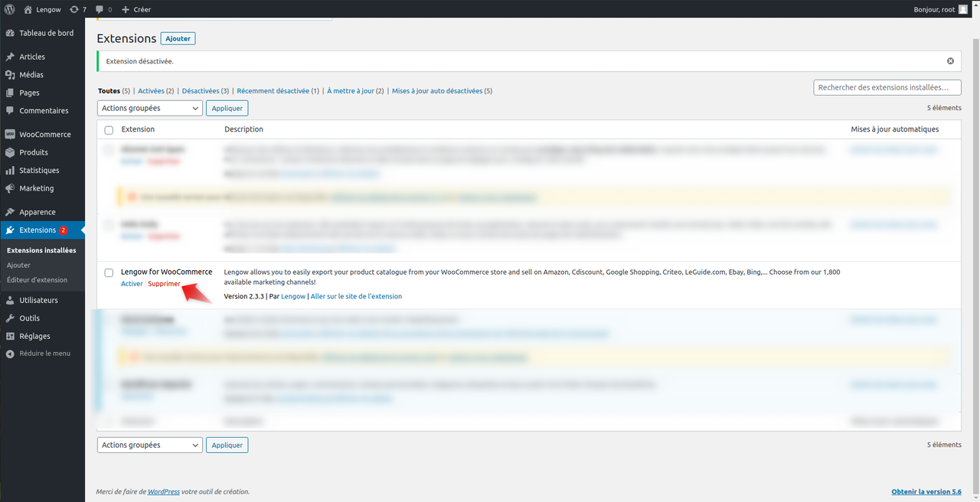Screen dimensions: 980x502
Task: Select 'À mettre à jour' filter
Action: [351, 91]
